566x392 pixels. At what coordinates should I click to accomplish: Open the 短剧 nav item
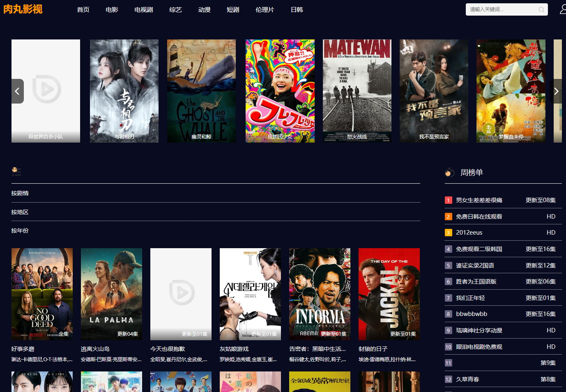coord(233,9)
